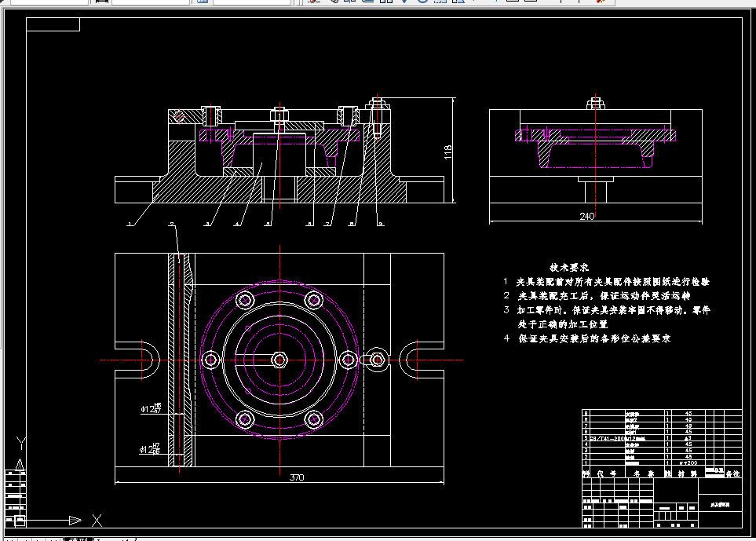Pick the Φ12 H7/g6 fit annotation
This screenshot has height=541, width=756.
pyautogui.click(x=150, y=449)
